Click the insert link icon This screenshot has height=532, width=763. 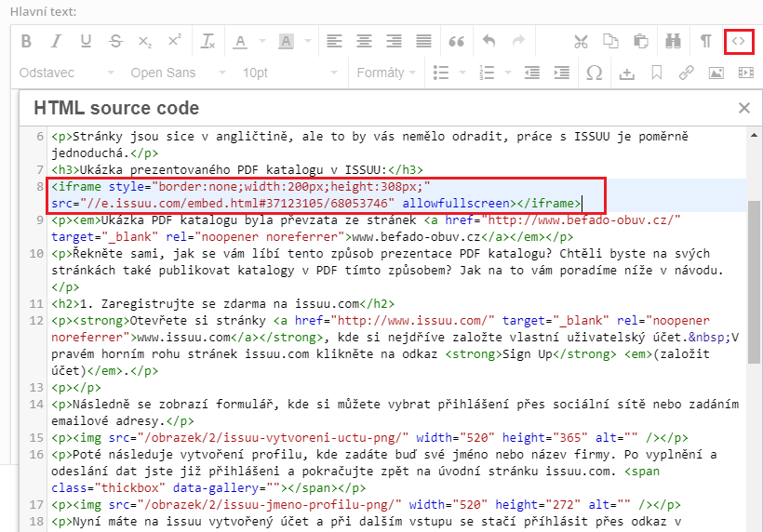(x=686, y=73)
